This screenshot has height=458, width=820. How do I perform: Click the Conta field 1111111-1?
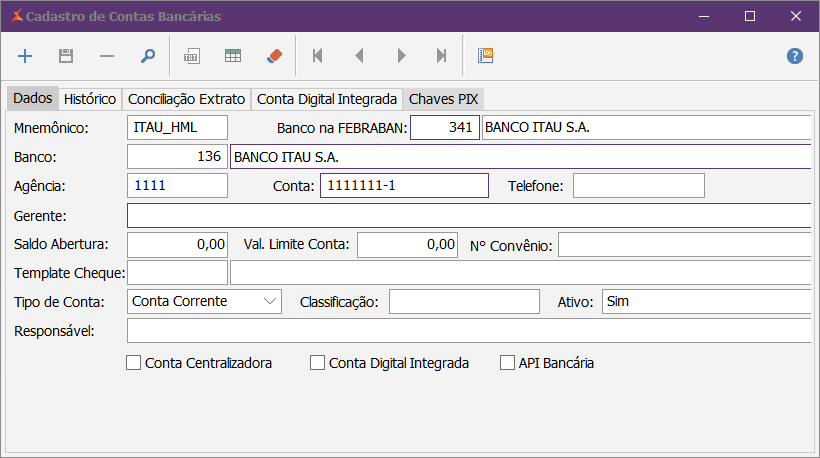(404, 186)
